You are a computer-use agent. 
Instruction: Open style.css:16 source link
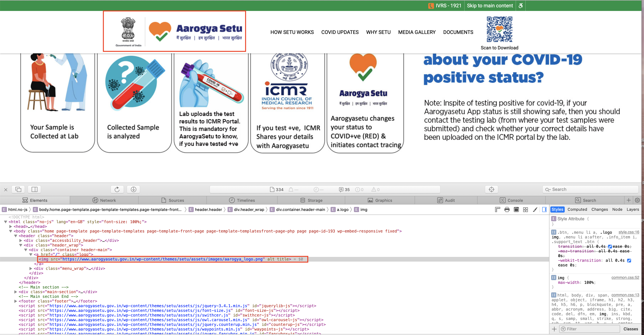point(629,232)
